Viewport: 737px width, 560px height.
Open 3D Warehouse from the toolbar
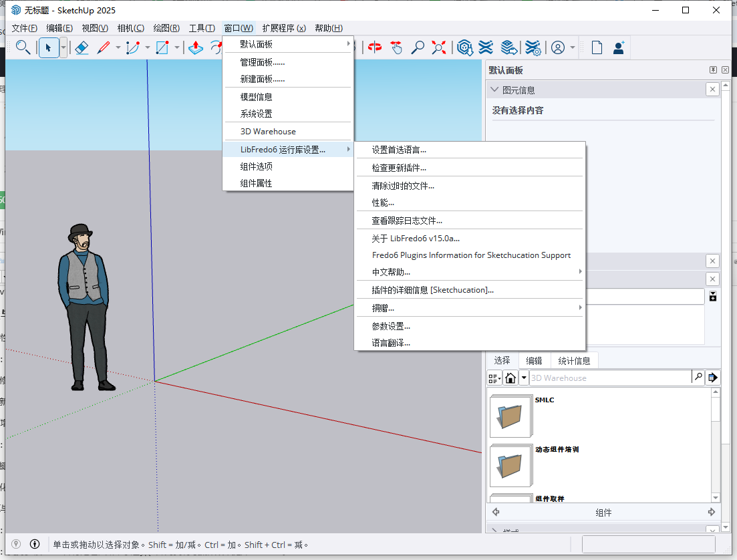tap(465, 47)
